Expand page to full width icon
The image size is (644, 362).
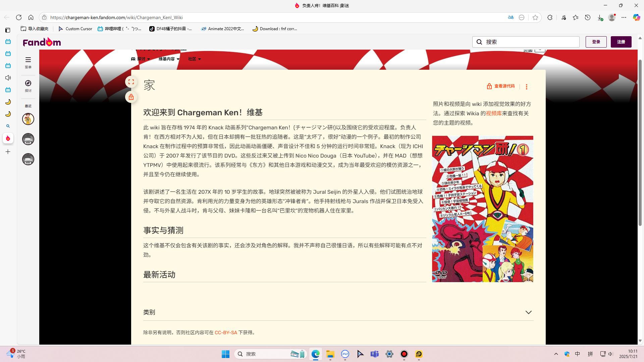point(131,82)
